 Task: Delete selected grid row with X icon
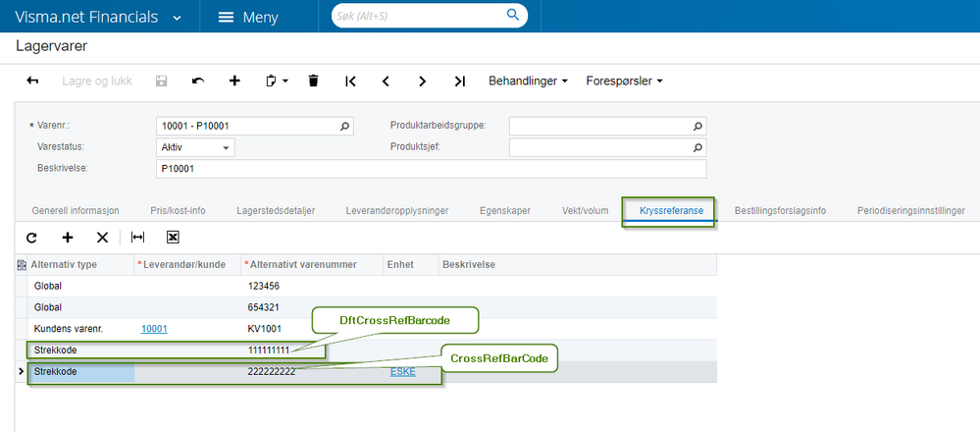(x=102, y=237)
